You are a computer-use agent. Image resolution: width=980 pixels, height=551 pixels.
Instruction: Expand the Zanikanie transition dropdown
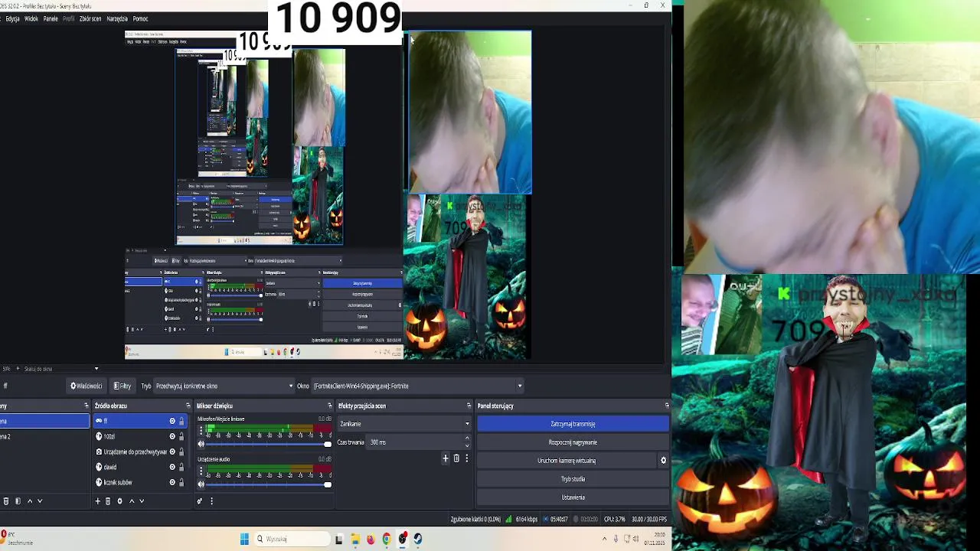point(405,424)
